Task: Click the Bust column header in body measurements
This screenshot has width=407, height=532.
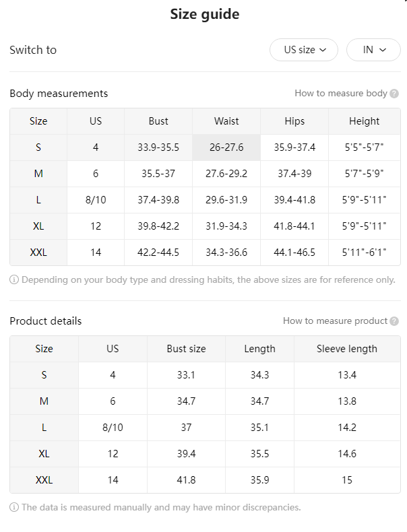Action: click(158, 121)
